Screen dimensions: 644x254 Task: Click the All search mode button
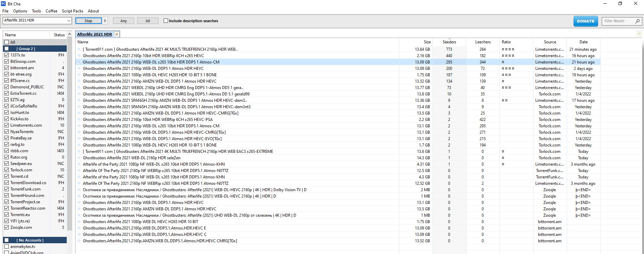pos(148,21)
